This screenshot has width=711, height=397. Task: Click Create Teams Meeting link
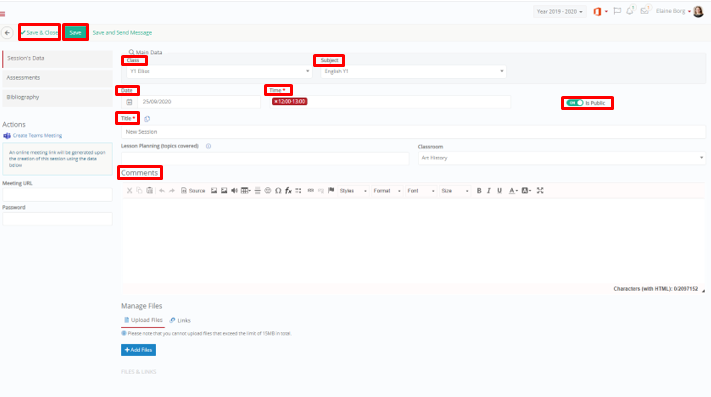click(33, 136)
